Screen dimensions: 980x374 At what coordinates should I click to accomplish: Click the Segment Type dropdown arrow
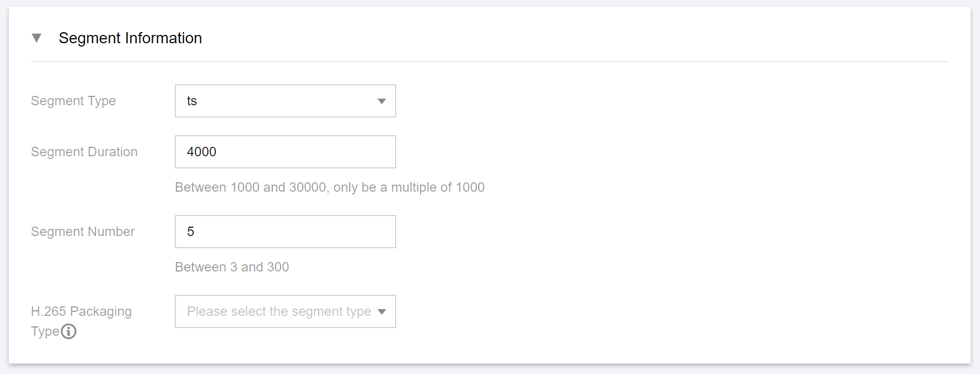[x=381, y=101]
